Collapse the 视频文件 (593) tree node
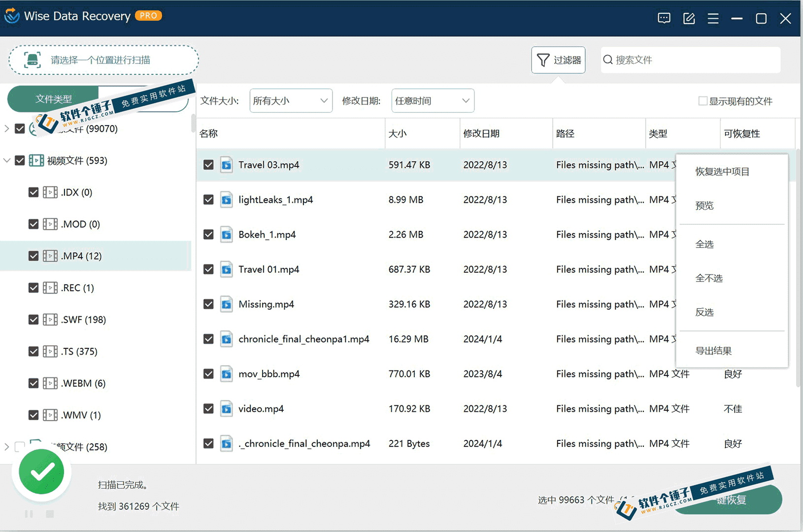The width and height of the screenshot is (803, 532). (x=7, y=160)
